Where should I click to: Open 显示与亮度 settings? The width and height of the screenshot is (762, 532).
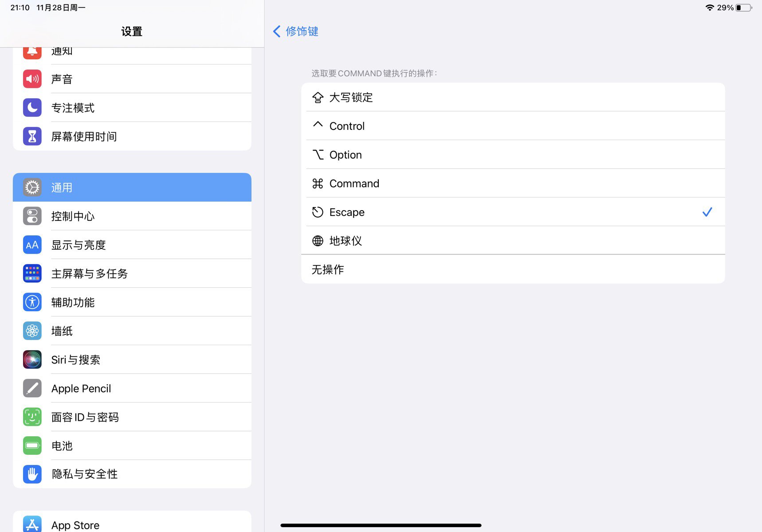[132, 245]
